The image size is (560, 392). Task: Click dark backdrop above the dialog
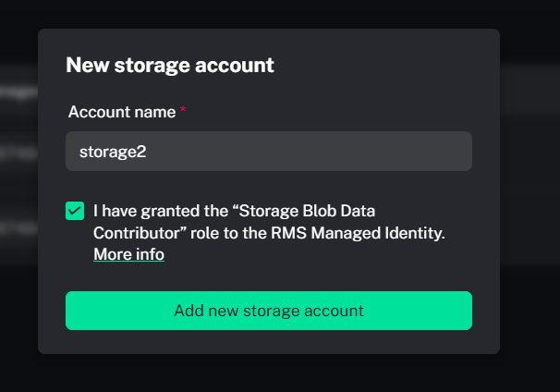pos(269,14)
